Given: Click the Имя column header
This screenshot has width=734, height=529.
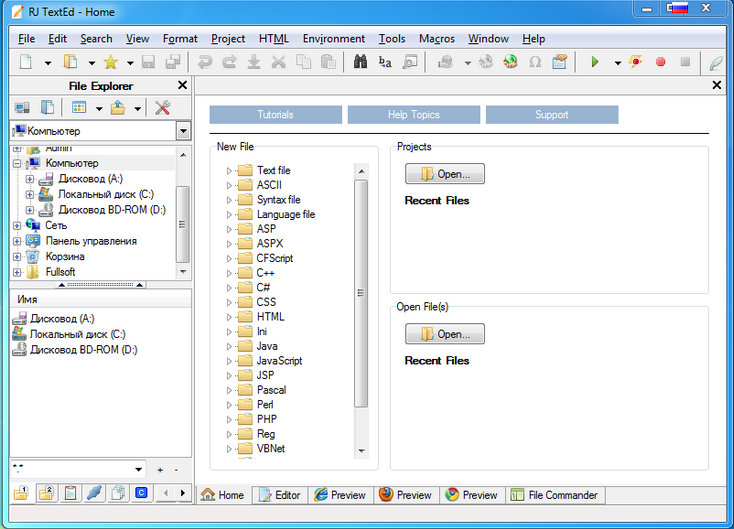Looking at the screenshot, I should (x=100, y=300).
